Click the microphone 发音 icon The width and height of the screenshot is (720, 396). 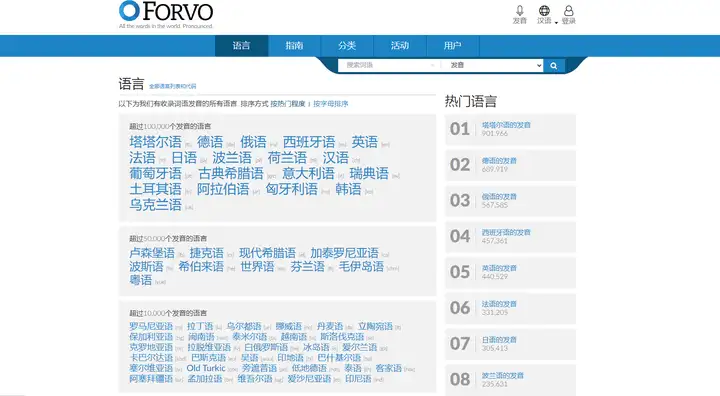click(x=519, y=15)
